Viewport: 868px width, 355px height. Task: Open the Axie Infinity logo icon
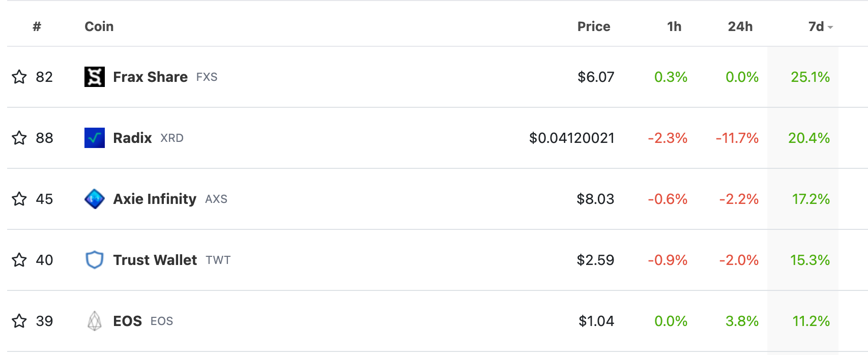pos(95,199)
